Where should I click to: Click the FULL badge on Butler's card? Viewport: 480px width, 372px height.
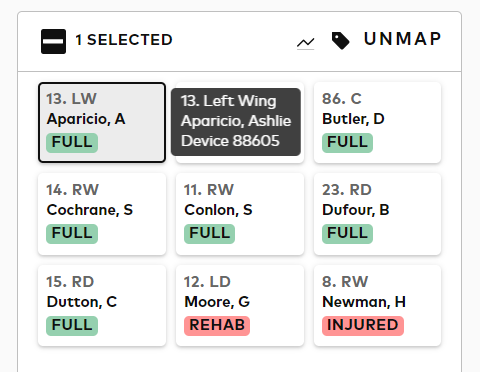[x=347, y=143]
